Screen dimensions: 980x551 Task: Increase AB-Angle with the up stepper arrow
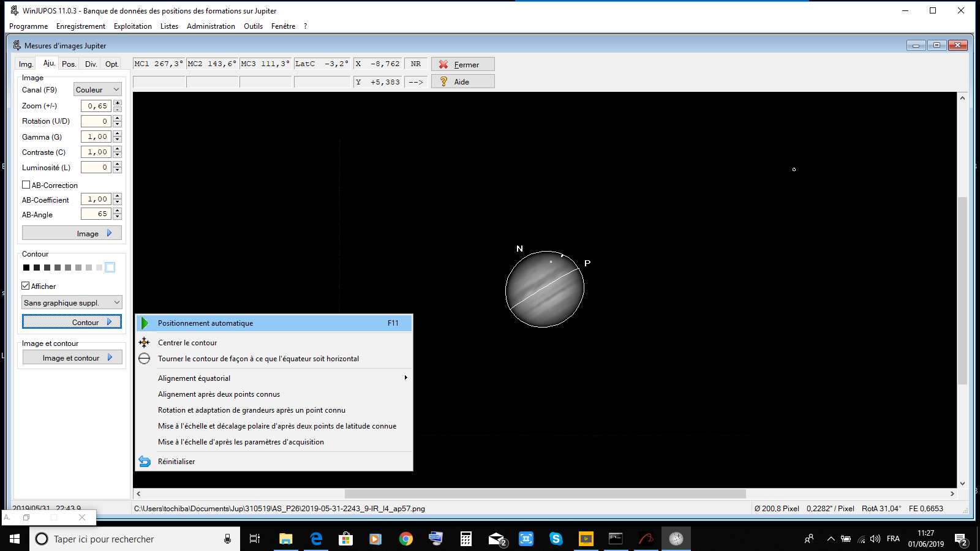click(118, 211)
